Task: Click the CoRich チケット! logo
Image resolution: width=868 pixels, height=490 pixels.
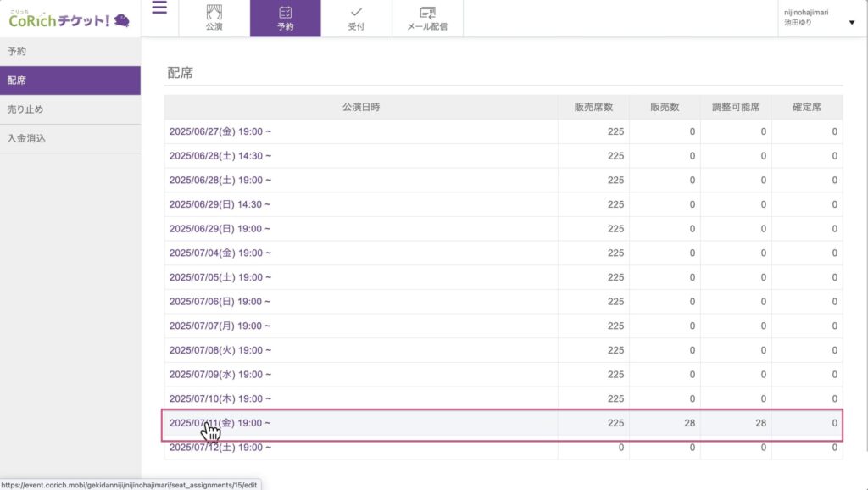Action: coord(70,18)
